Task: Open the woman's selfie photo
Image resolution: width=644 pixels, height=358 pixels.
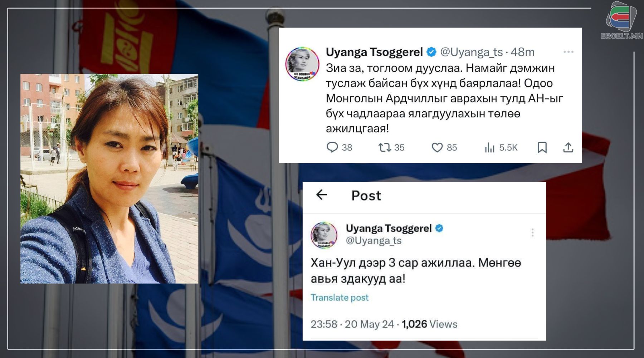Action: pyautogui.click(x=109, y=179)
